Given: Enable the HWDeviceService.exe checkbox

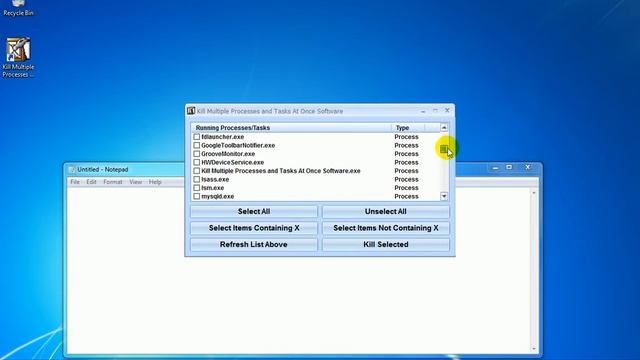Looking at the screenshot, I should pyautogui.click(x=197, y=162).
